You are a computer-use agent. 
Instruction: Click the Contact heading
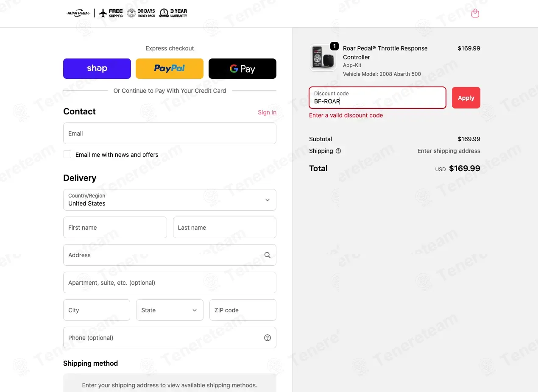tap(79, 111)
